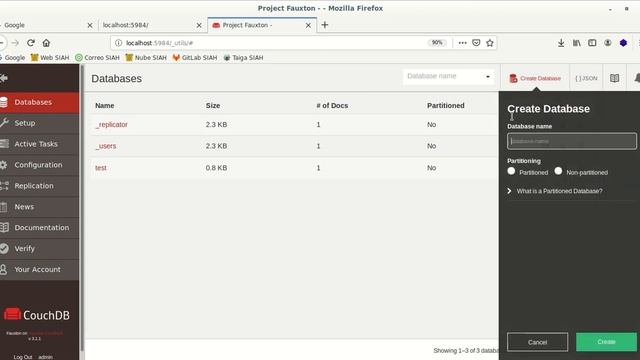Open the _replicator database link
640x360 pixels.
click(111, 124)
